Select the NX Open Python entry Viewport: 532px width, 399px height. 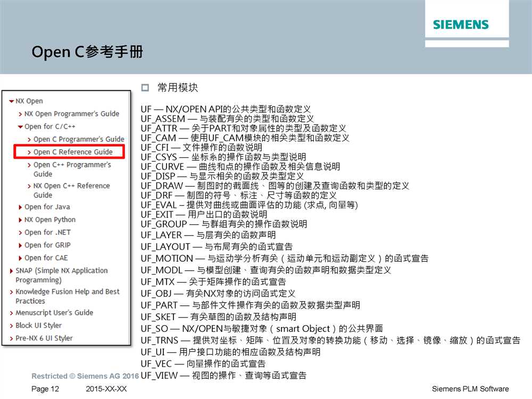(x=50, y=220)
